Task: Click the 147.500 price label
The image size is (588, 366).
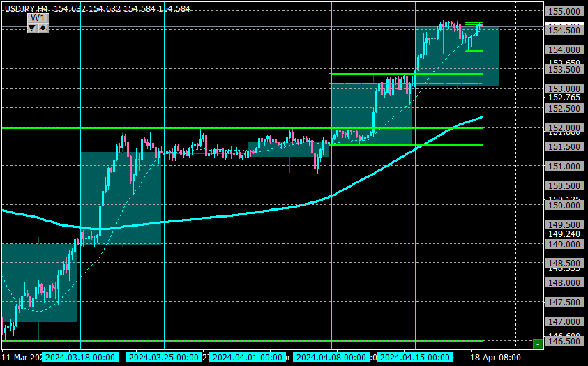Action: pyautogui.click(x=564, y=303)
